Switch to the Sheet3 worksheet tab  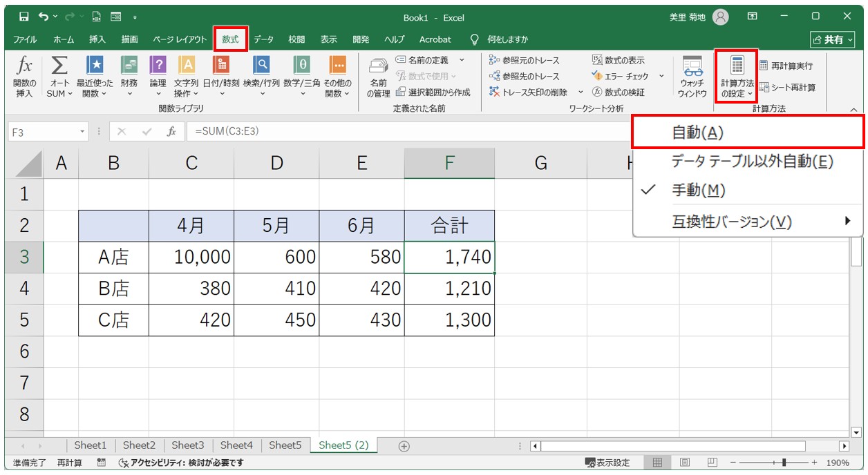point(187,445)
